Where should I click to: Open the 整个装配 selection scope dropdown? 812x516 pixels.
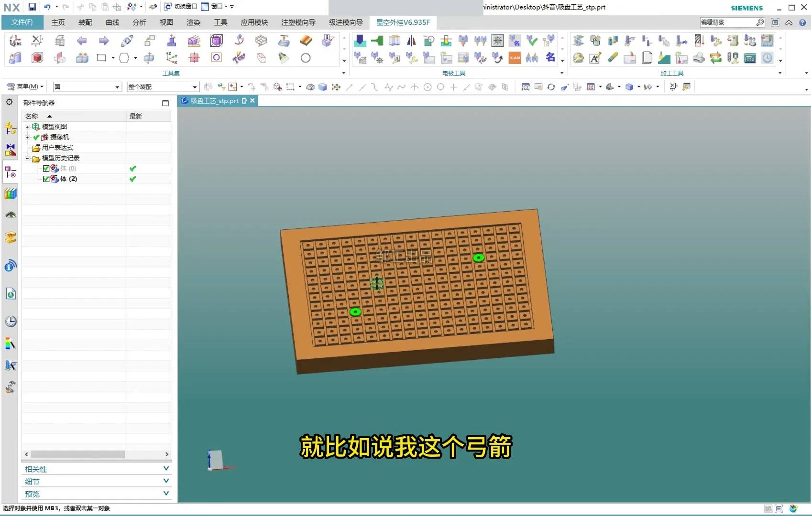click(163, 87)
